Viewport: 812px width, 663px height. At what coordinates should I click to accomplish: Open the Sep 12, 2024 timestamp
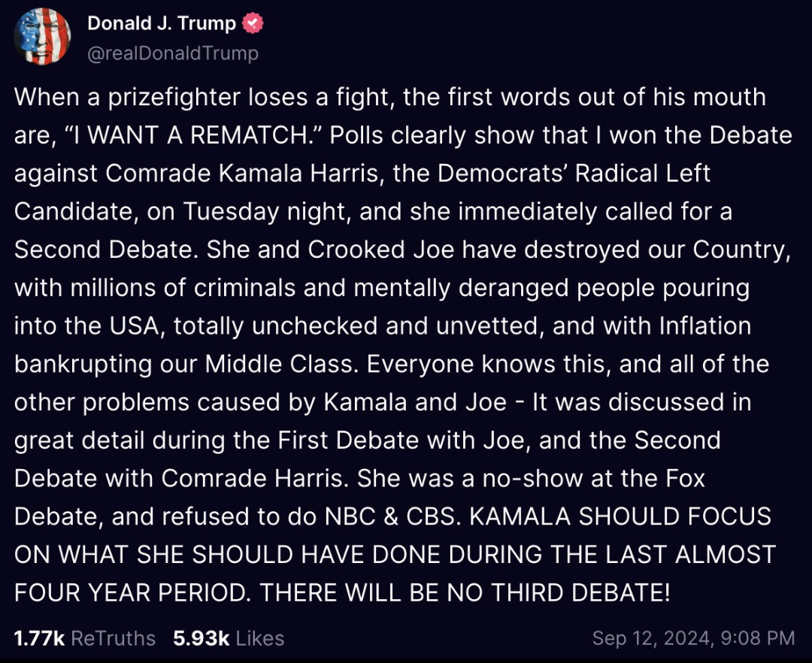pos(650,638)
